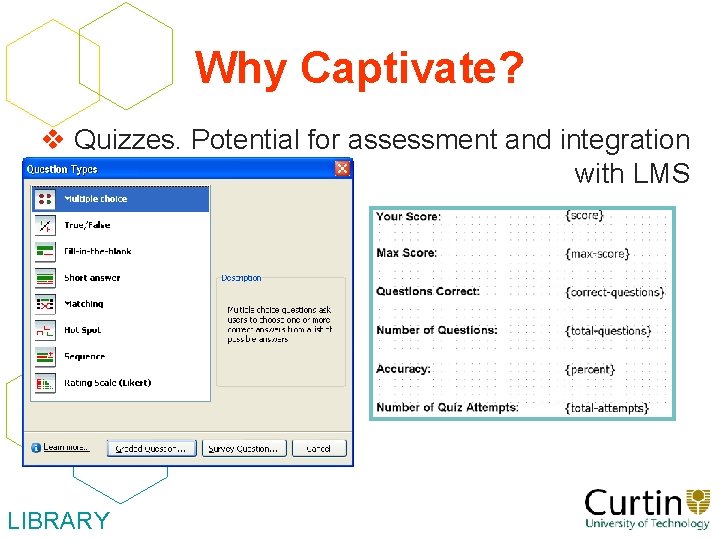Viewport: 720px width, 540px height.
Task: Choose the Sequence question icon
Action: click(45, 356)
